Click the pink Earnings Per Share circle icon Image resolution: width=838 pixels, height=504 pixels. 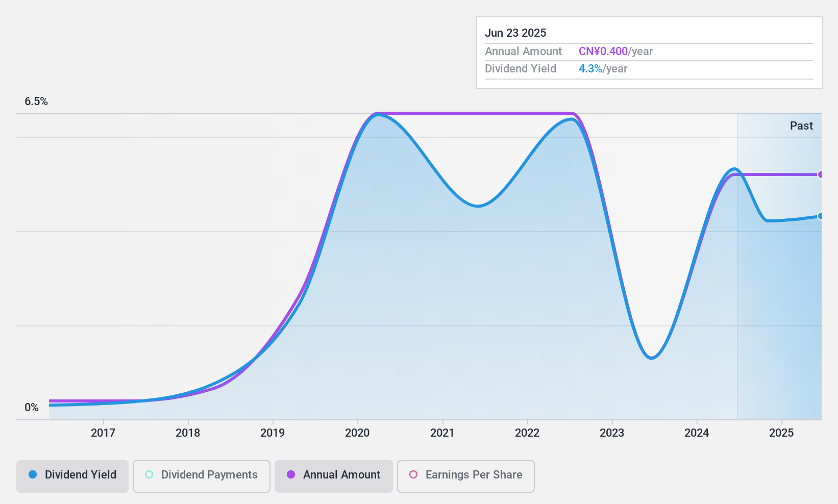pos(413,475)
